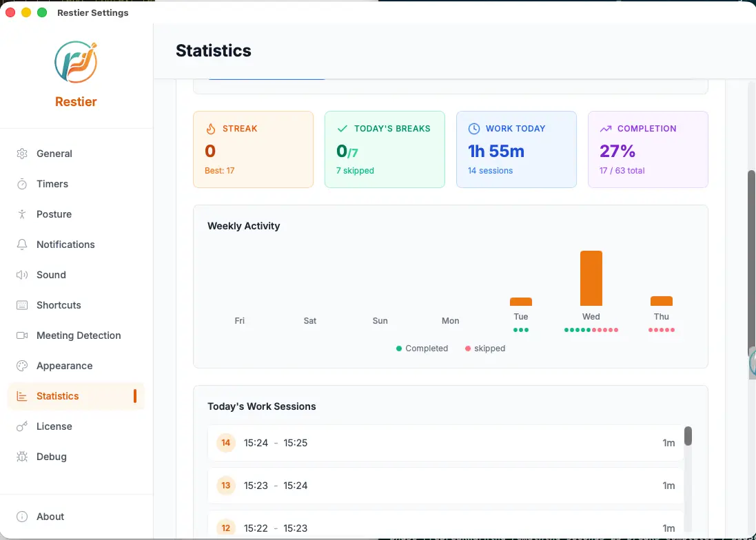Click the Wed bar in Weekly Activity
Screen dimensions: 756x540
591,278
